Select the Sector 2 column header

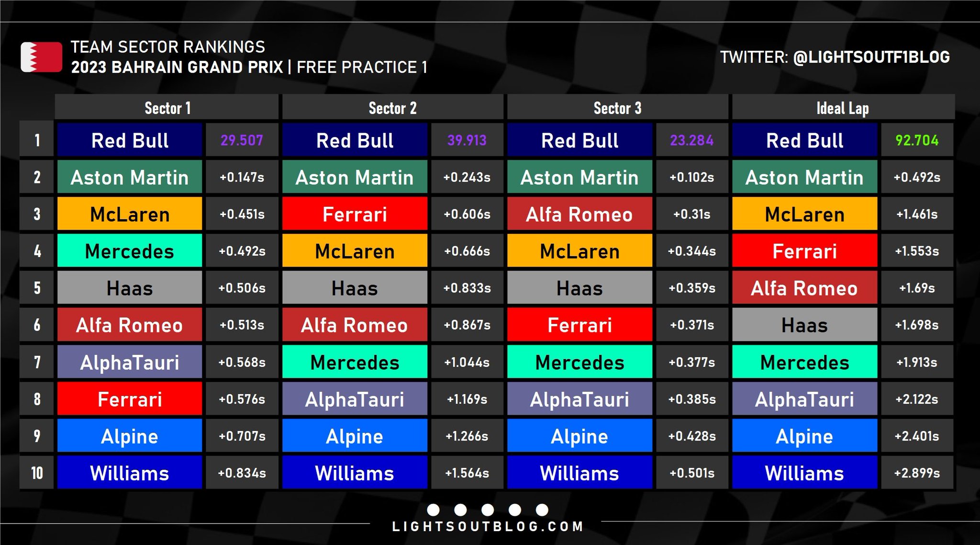392,108
